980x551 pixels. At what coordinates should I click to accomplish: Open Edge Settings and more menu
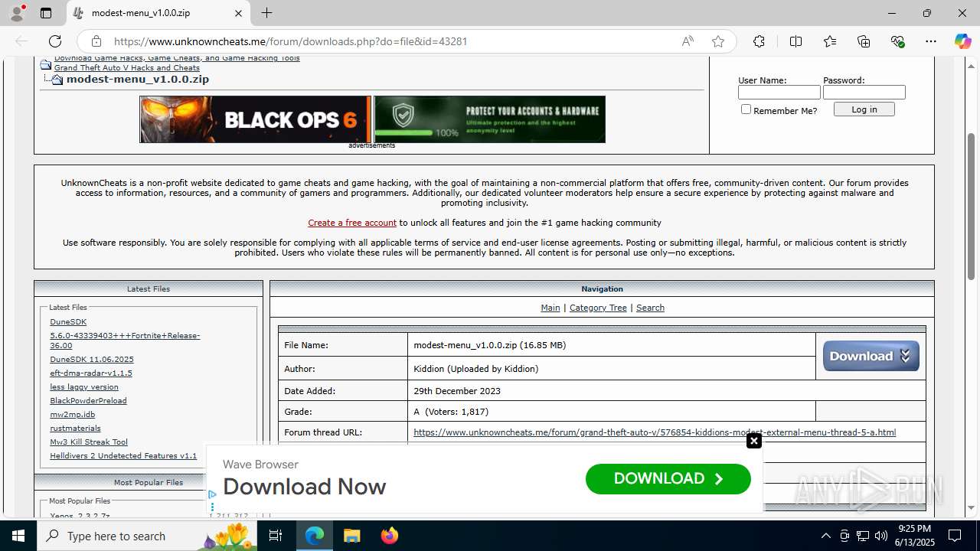pyautogui.click(x=931, y=41)
